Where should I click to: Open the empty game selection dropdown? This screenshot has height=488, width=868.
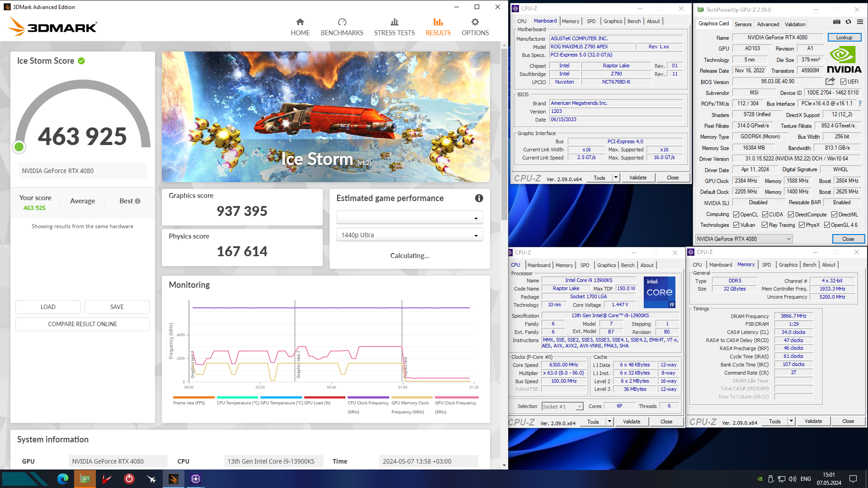[x=410, y=218]
